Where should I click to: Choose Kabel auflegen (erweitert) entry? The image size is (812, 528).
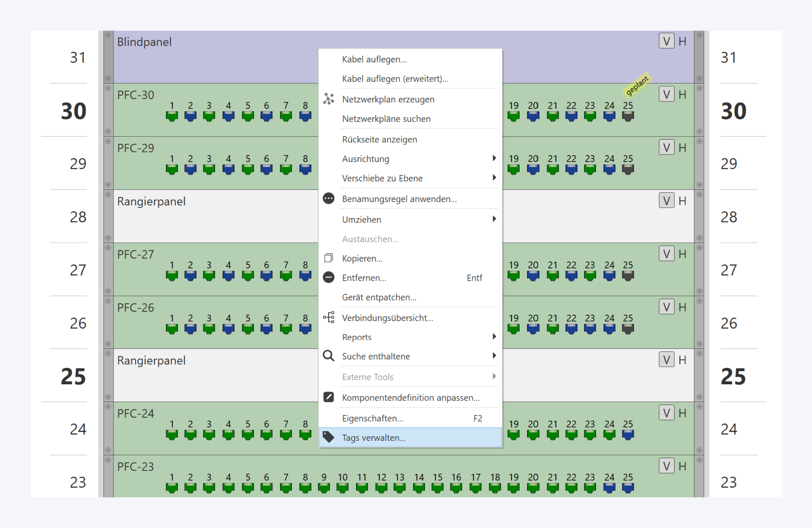395,79
